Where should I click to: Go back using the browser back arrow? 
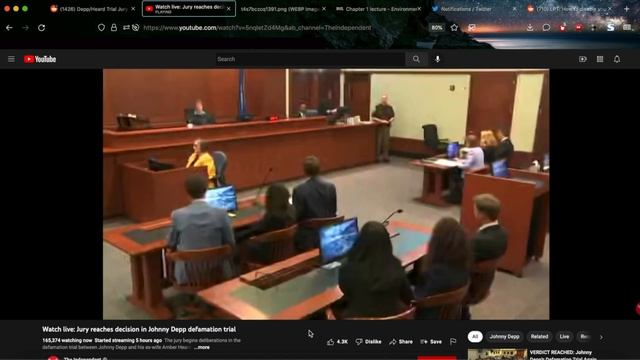9,28
